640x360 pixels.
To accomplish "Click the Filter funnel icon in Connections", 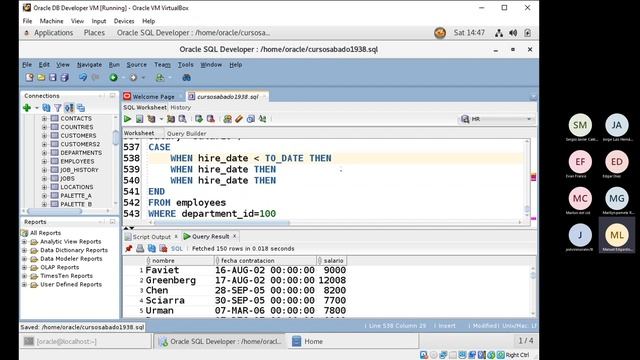I will click(58, 108).
